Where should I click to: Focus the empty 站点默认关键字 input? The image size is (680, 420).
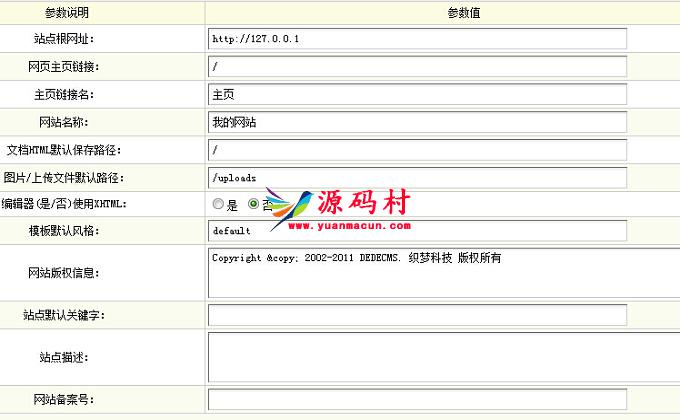coord(417,315)
